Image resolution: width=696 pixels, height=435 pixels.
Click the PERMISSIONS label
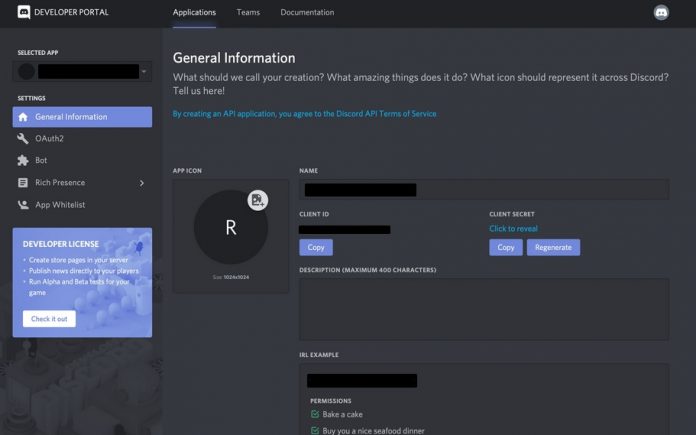tap(331, 401)
